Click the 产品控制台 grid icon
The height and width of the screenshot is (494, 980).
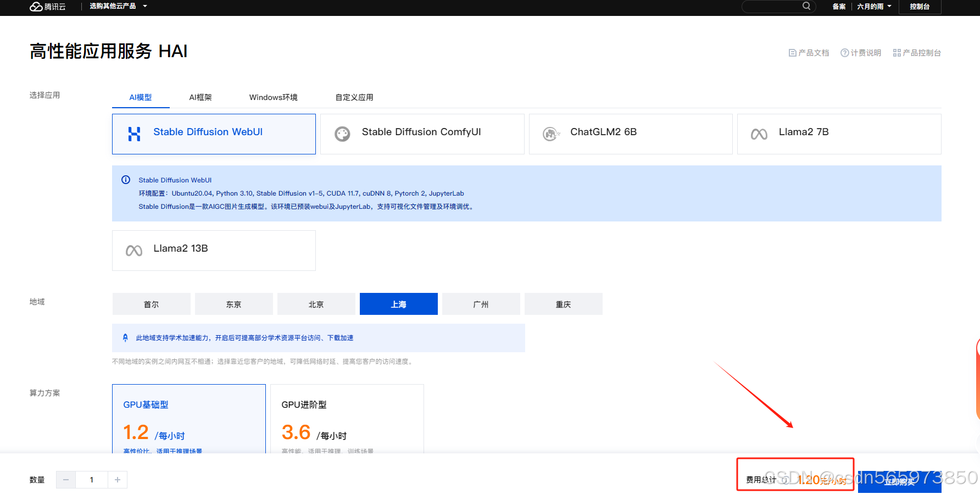pyautogui.click(x=897, y=53)
